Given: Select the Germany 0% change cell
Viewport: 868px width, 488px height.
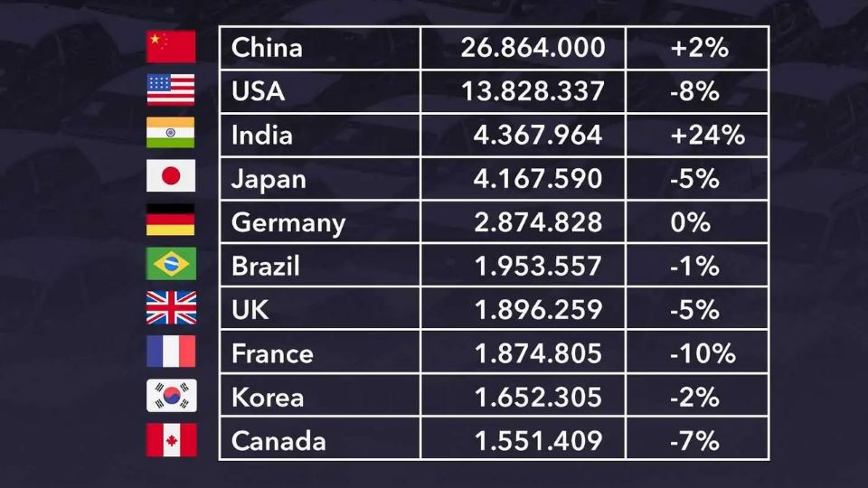Looking at the screenshot, I should click(x=697, y=222).
